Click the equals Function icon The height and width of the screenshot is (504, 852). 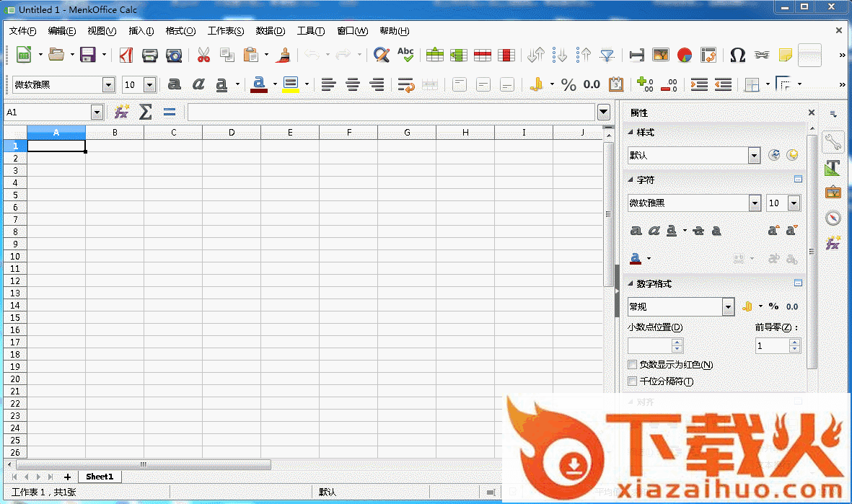click(169, 112)
